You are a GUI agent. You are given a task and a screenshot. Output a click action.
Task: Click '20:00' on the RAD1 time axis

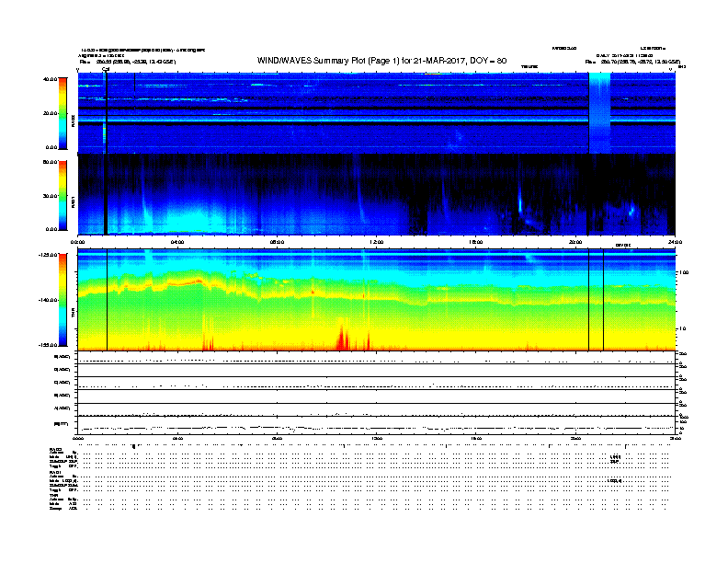(575, 242)
